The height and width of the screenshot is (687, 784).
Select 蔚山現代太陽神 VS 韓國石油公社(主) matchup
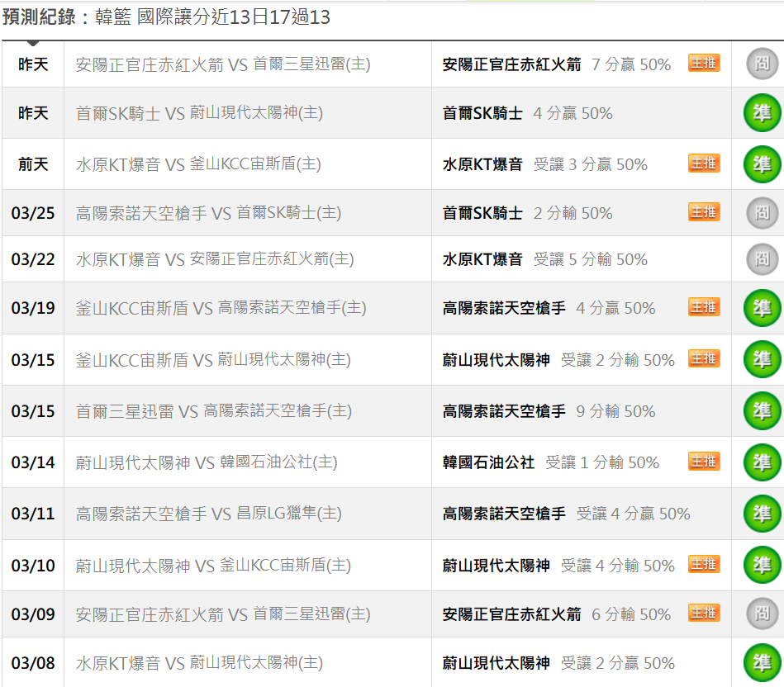coord(207,462)
